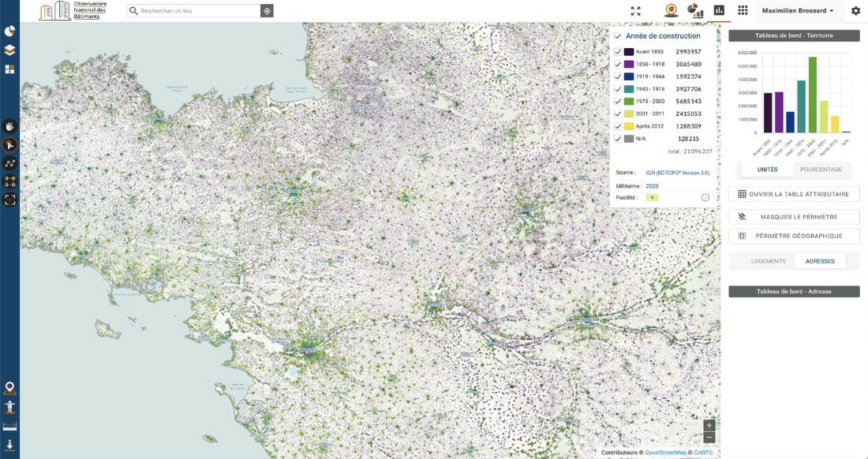Click the download icon at sidebar bottom
The height and width of the screenshot is (459, 868).
[9, 445]
